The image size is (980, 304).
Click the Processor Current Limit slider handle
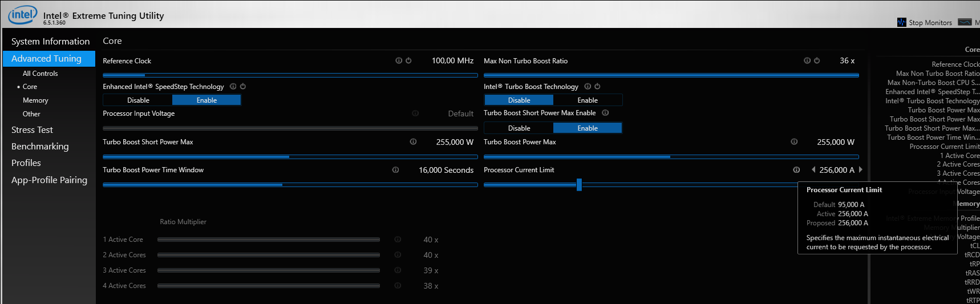tap(579, 185)
